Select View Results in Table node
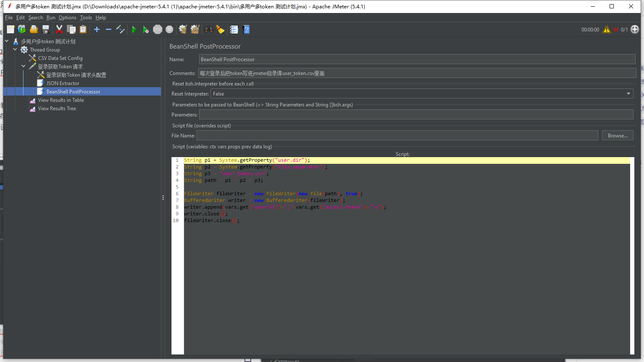Screen dimensions: 644x362 click(x=61, y=100)
